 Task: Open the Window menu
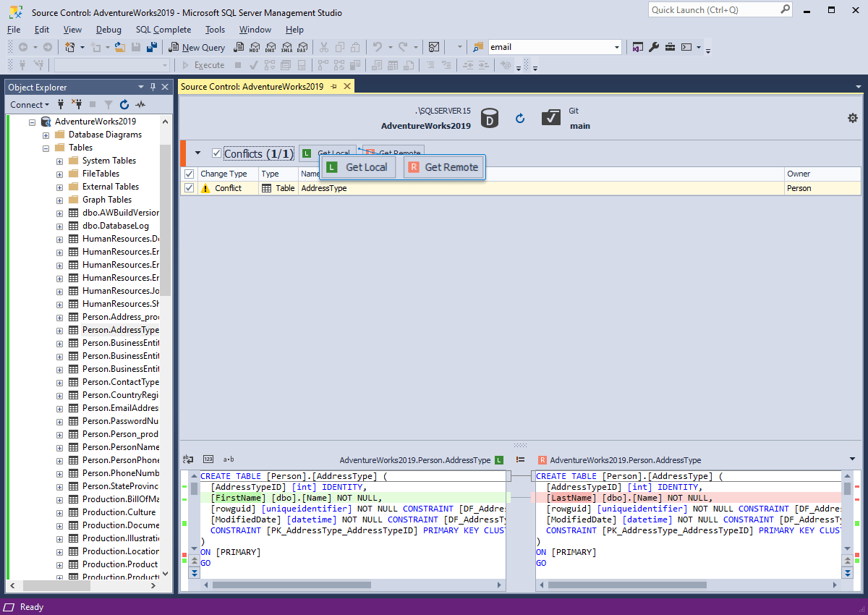click(255, 30)
